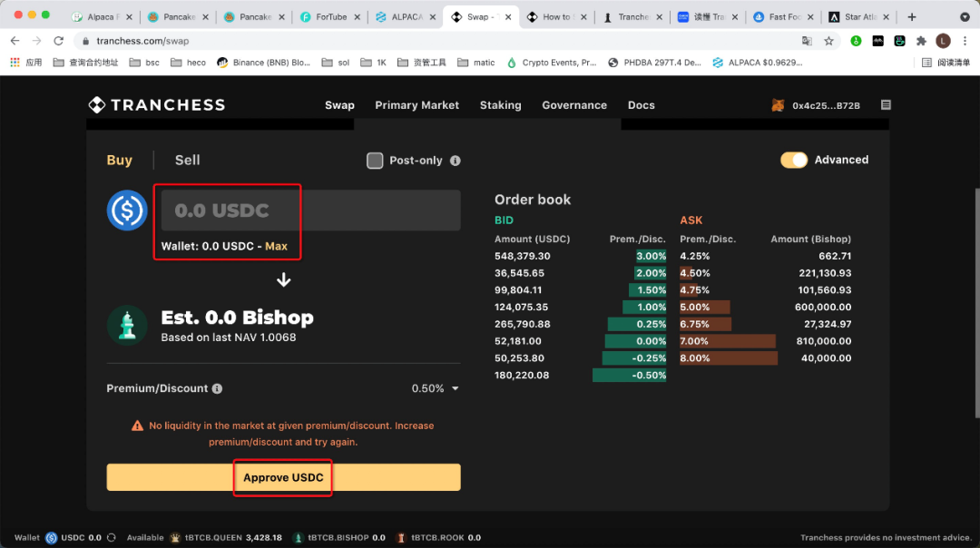Click the translate page icon in address bar
This screenshot has height=548, width=980.
(807, 41)
